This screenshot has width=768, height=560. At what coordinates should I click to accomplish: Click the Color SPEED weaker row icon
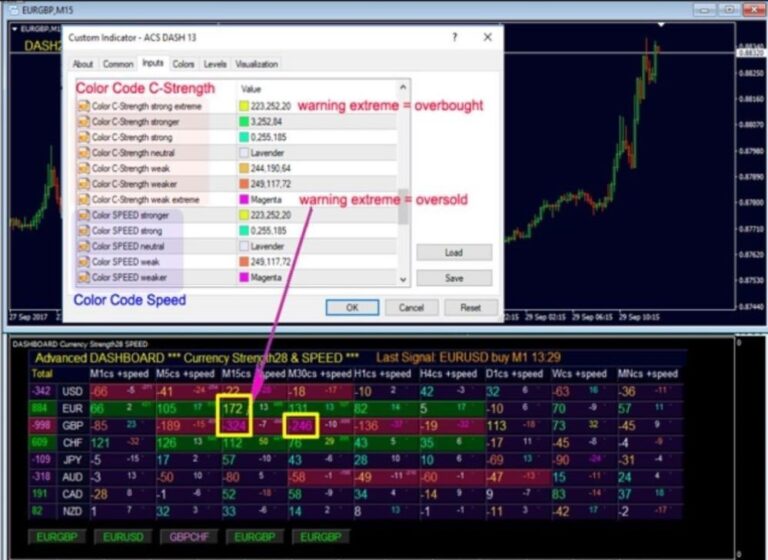click(x=84, y=277)
